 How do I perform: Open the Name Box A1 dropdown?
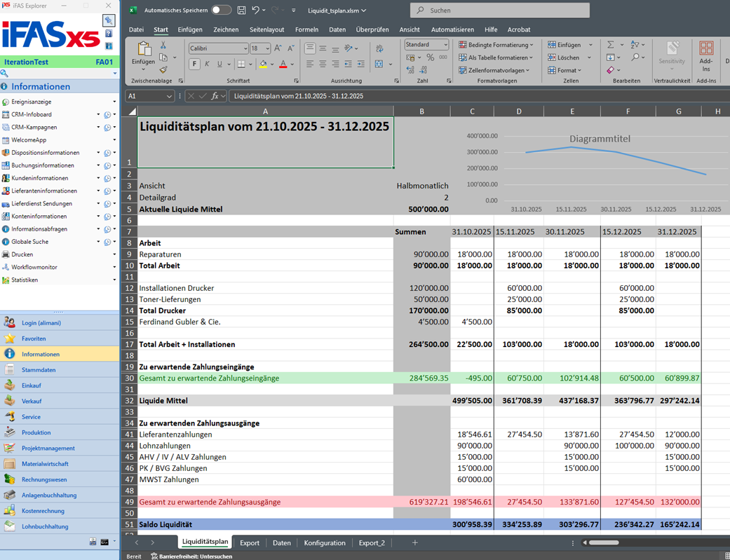click(x=169, y=96)
